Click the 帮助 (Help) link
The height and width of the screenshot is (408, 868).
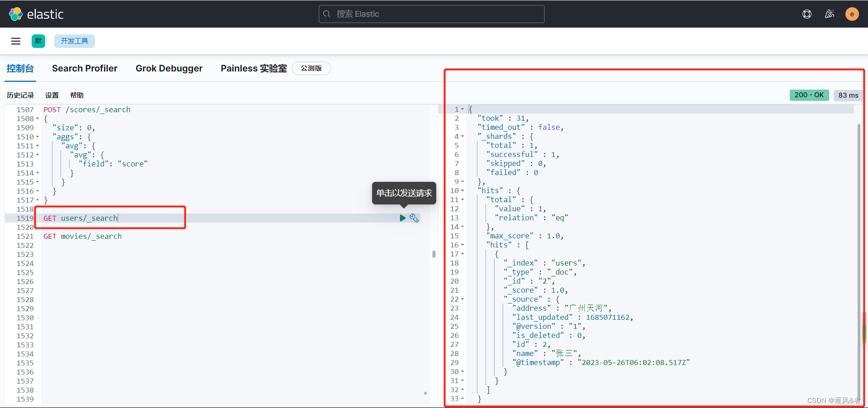coord(76,95)
